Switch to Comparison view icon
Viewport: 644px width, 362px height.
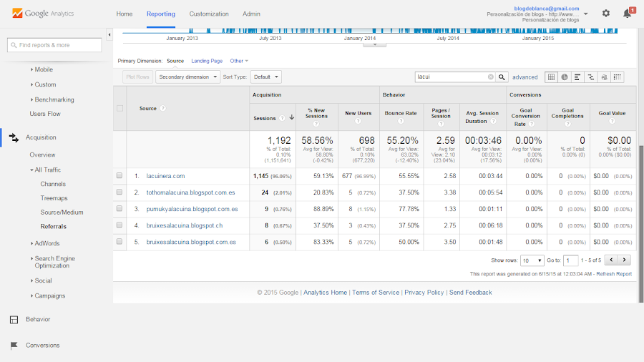tap(590, 77)
